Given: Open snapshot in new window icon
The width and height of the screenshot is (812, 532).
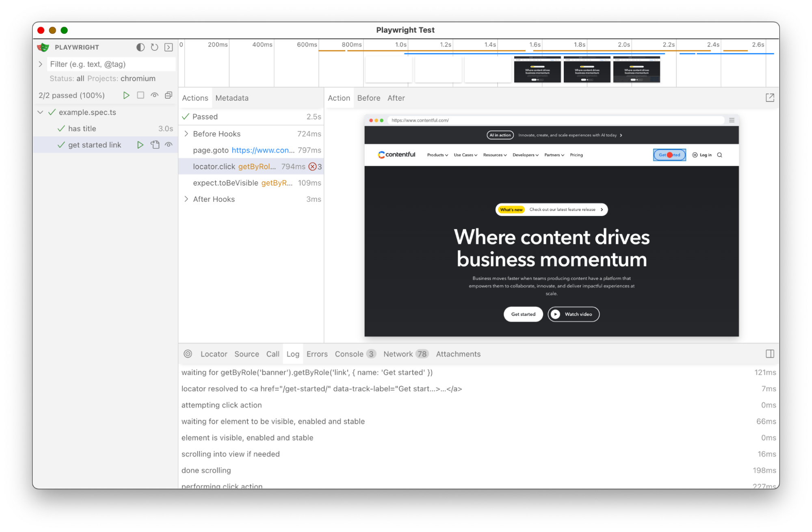Looking at the screenshot, I should (769, 97).
